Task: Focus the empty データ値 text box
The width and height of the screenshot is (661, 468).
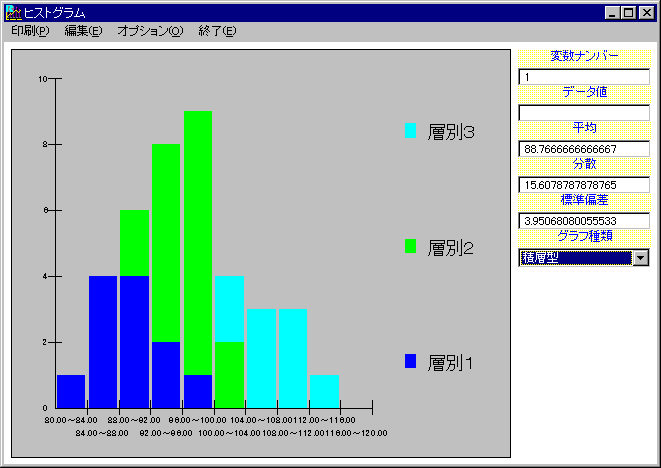Action: pyautogui.click(x=584, y=113)
